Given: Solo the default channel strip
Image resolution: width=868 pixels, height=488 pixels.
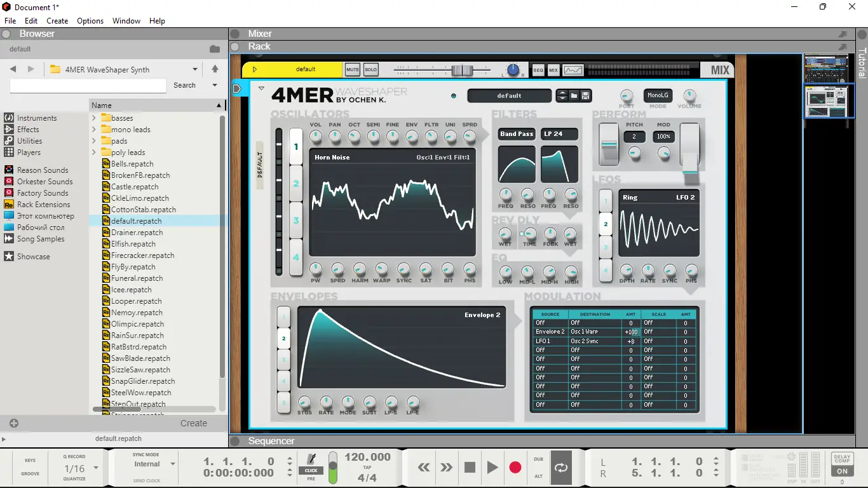Looking at the screenshot, I should (370, 69).
